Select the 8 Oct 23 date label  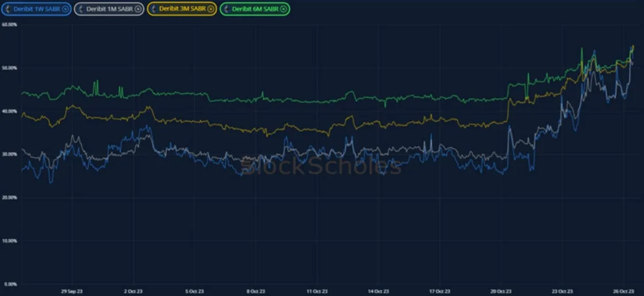pyautogui.click(x=255, y=291)
